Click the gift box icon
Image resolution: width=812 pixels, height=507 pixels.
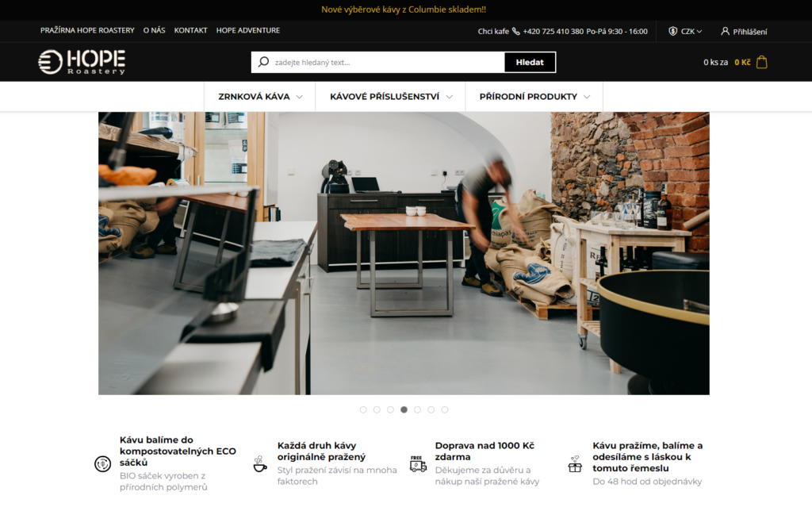(575, 463)
